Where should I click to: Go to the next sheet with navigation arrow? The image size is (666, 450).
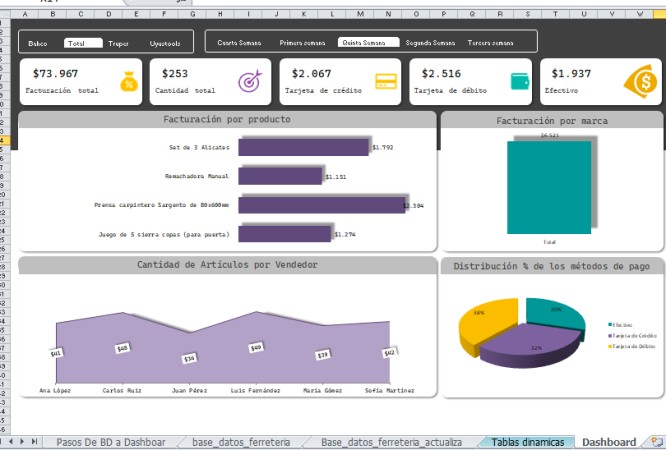pos(22,442)
